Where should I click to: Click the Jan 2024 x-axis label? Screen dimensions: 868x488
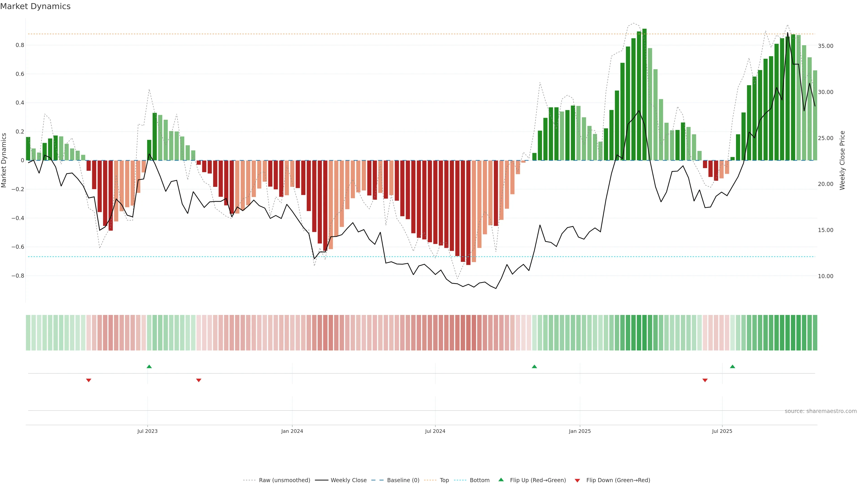pos(292,431)
